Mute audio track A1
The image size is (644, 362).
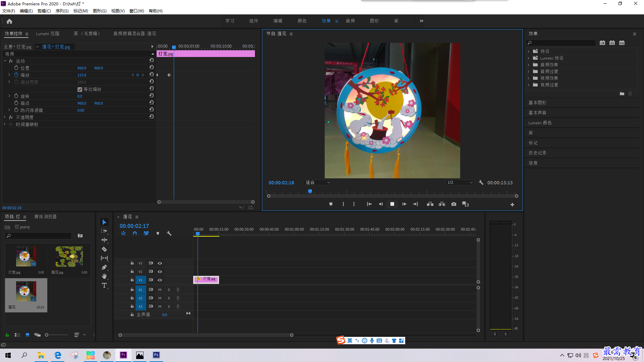160,290
